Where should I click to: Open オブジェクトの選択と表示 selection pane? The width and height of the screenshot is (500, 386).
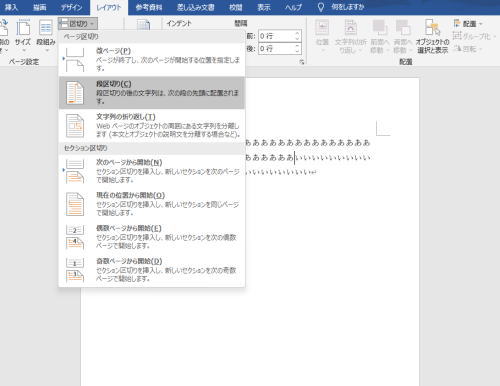coord(432,36)
